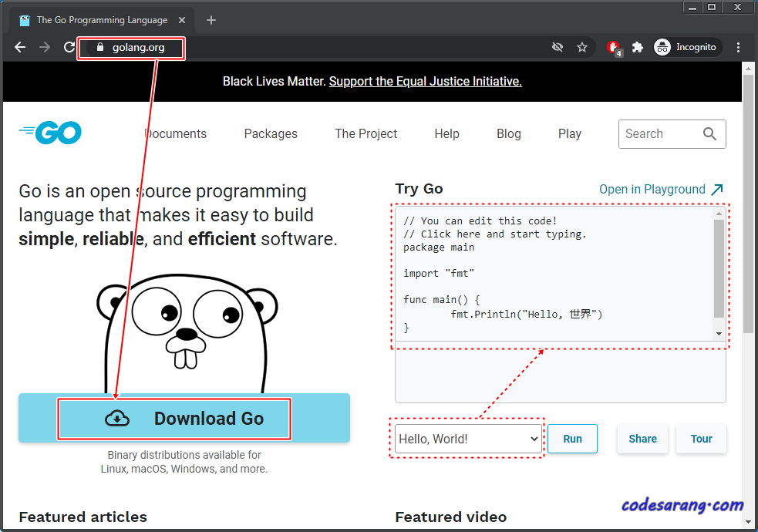758x532 pixels.
Task: Click the fmt.Println code line
Action: coord(527,314)
